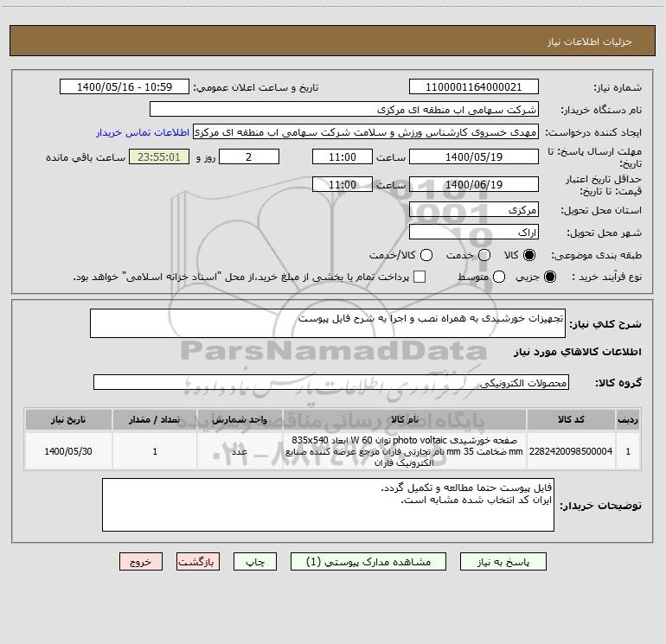This screenshot has width=666, height=644.
Task: Select the جزیی purchase type radio
Action: point(549,277)
